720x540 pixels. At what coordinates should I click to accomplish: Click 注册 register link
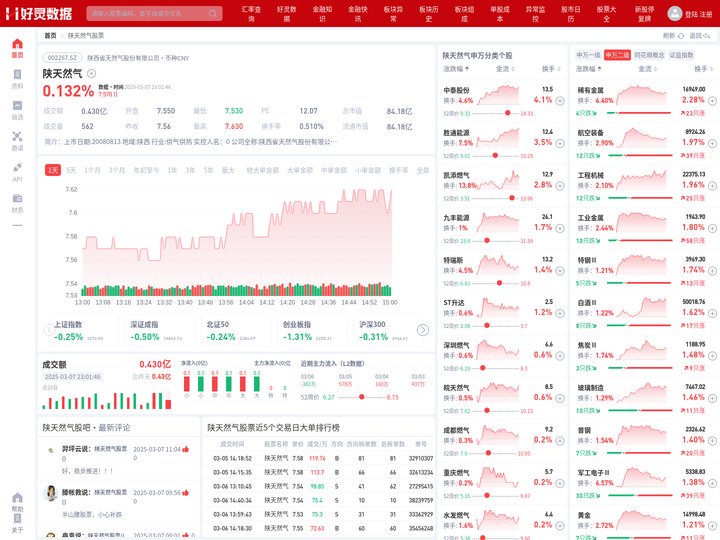[x=705, y=14]
